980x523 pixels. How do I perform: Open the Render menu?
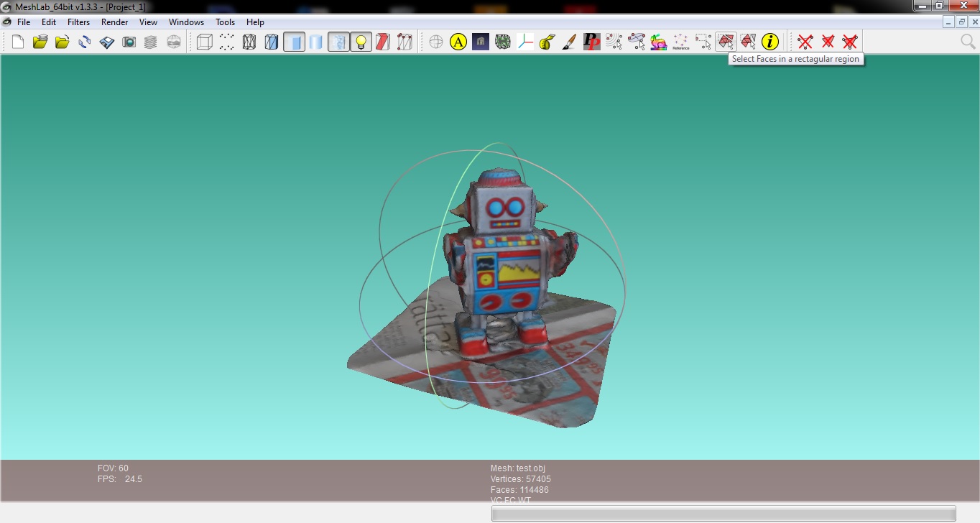click(x=114, y=22)
